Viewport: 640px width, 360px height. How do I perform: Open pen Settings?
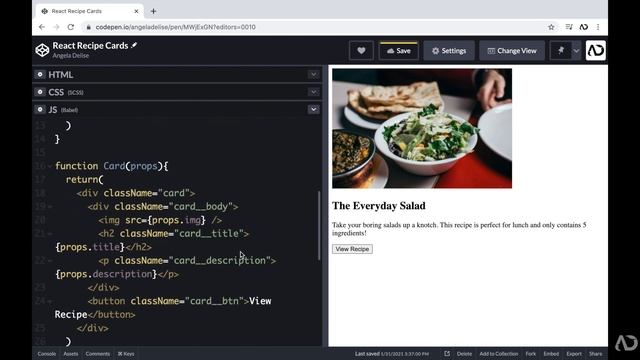pos(449,51)
